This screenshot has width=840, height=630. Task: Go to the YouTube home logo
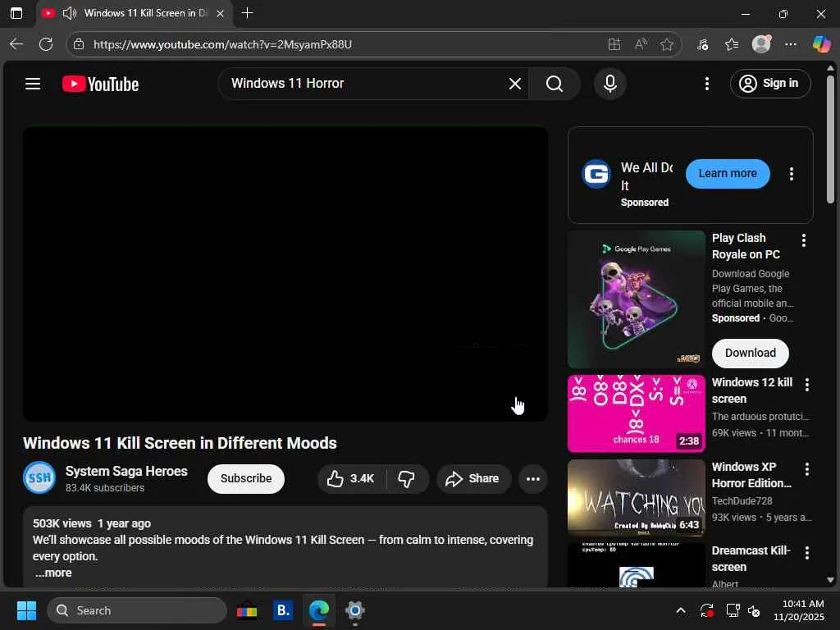(101, 84)
